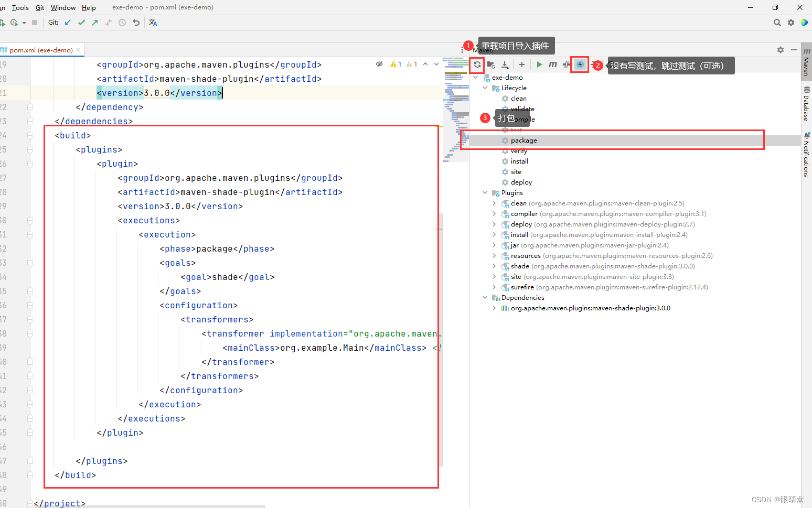Click the Maven side tab
The height and width of the screenshot is (508, 812).
(x=806, y=61)
